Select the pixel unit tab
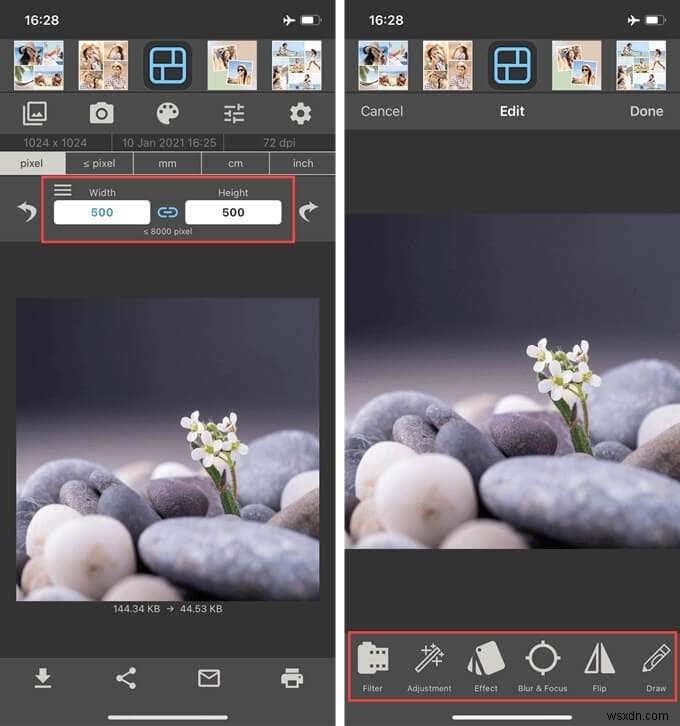The image size is (680, 726). pyautogui.click(x=32, y=163)
